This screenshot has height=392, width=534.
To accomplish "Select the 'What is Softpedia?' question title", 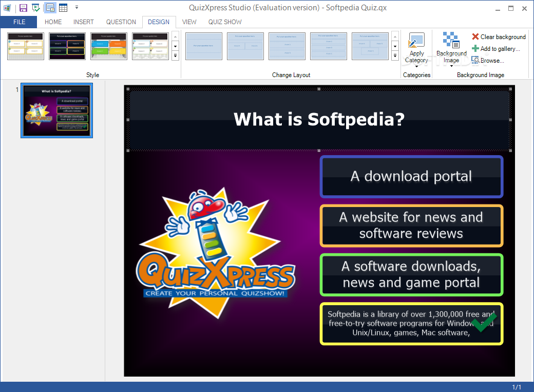I will click(x=319, y=119).
